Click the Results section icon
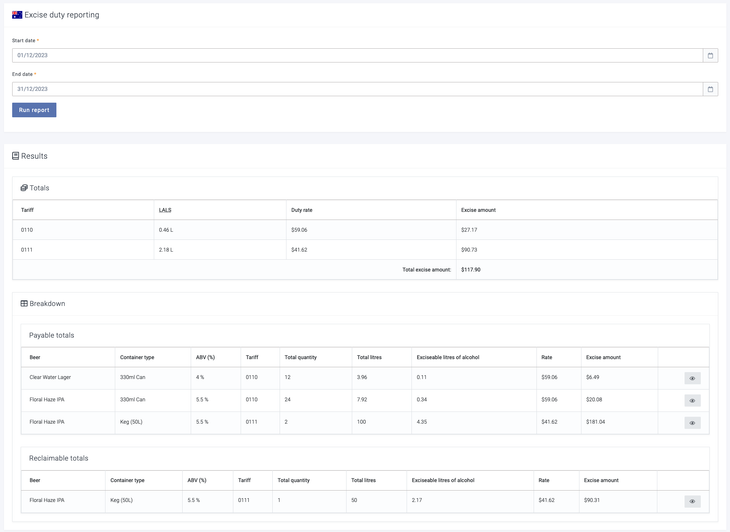 pyautogui.click(x=15, y=156)
